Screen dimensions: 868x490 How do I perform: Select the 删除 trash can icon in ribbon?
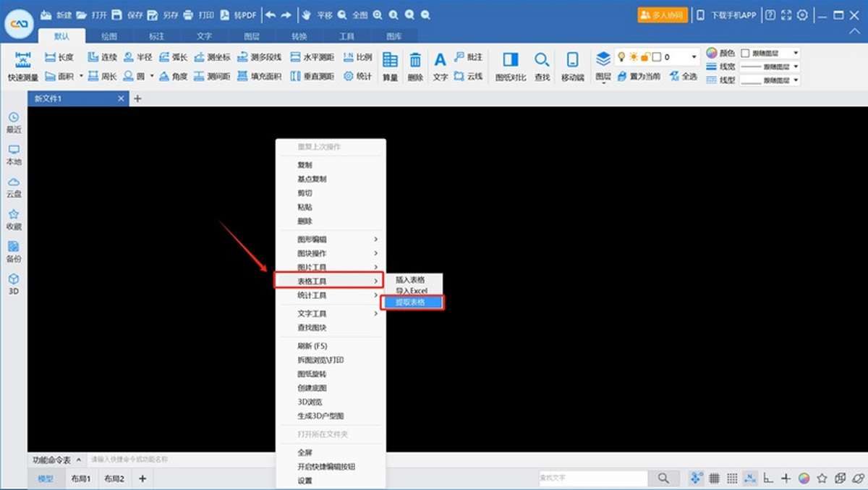point(415,66)
